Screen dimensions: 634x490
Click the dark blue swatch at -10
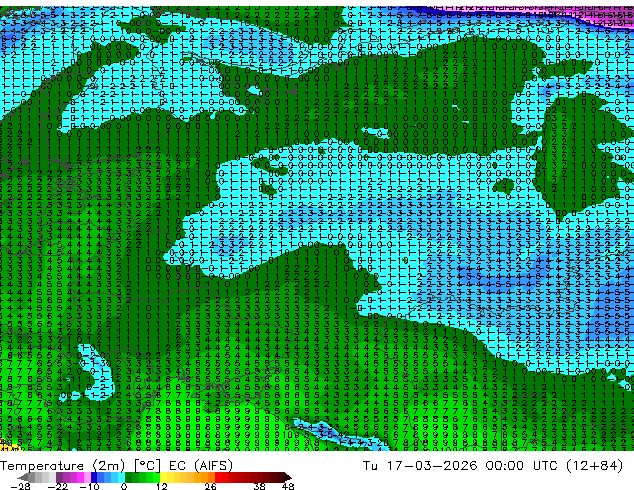(x=94, y=477)
